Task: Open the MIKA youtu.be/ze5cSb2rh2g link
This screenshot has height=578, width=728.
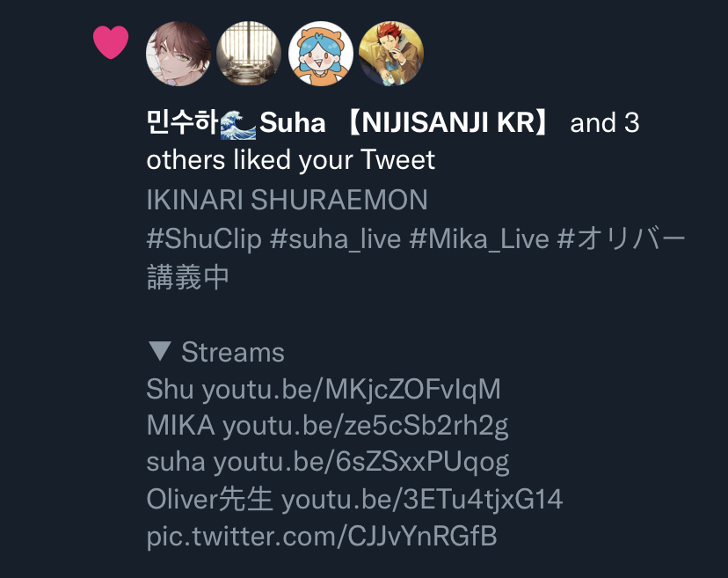Action: click(x=366, y=426)
